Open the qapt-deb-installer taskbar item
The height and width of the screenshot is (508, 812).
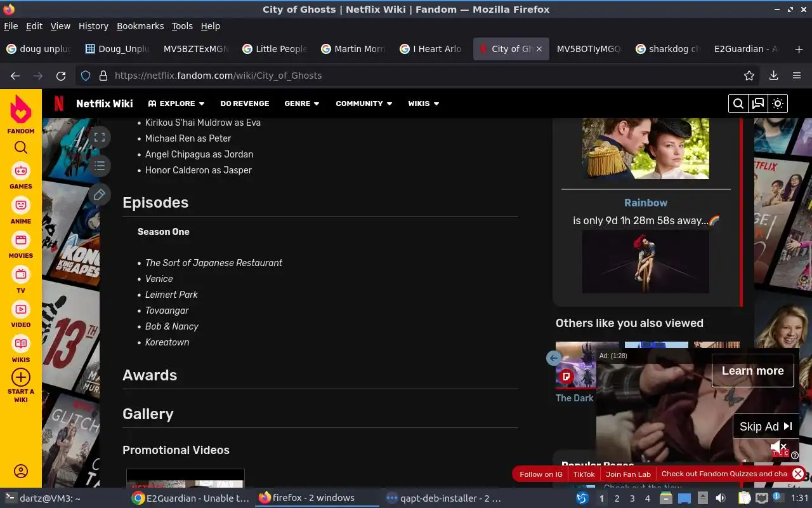coord(443,498)
